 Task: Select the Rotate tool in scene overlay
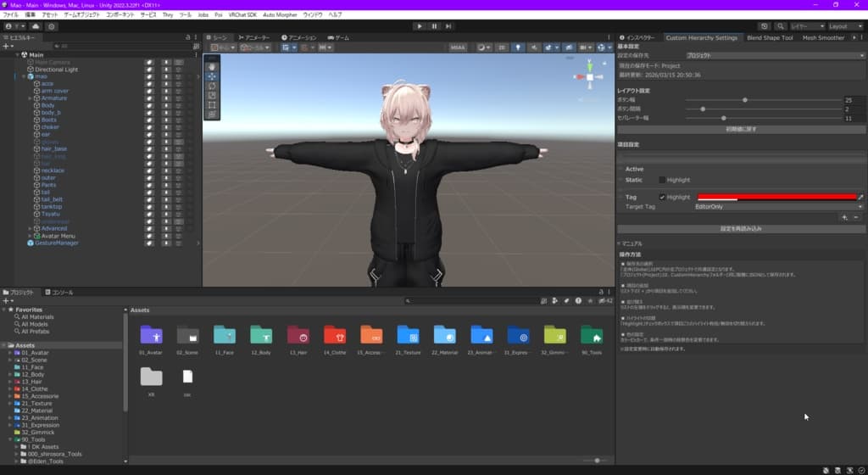tap(212, 86)
